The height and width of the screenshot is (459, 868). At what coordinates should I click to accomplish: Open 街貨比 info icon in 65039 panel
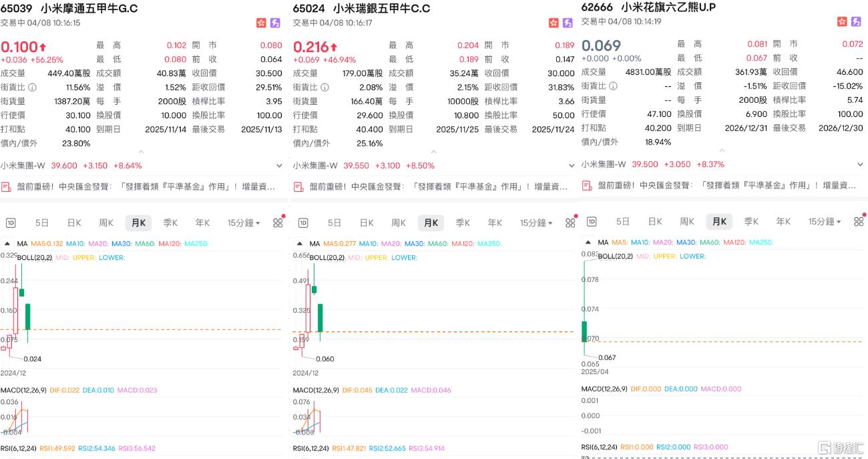coord(33,87)
